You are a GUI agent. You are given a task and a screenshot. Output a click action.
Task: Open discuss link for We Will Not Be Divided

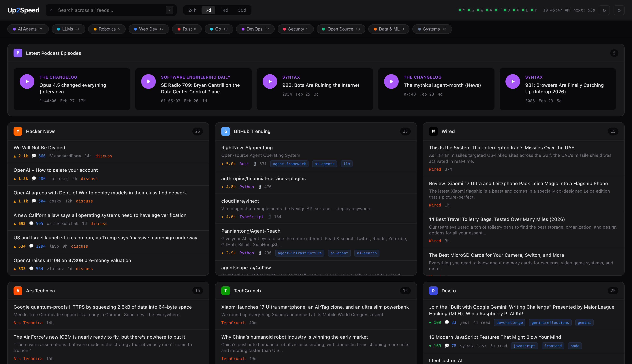[104, 156]
